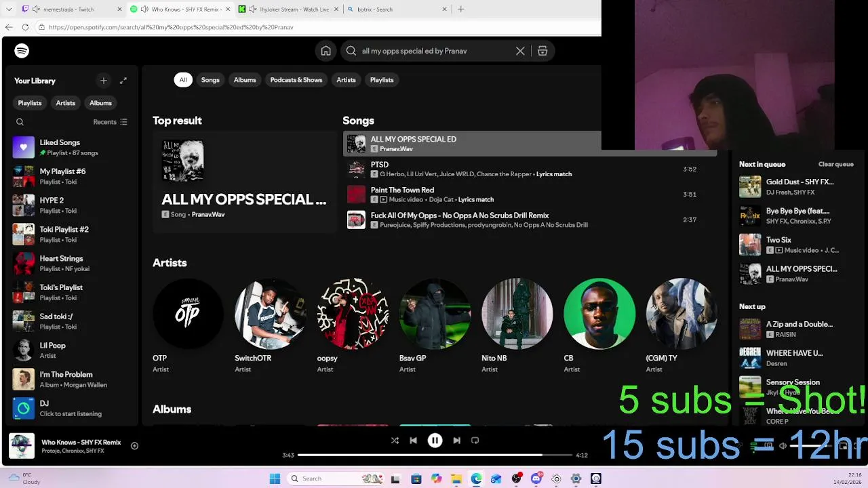Search inside Your Library with the magnifier icon

click(20, 122)
